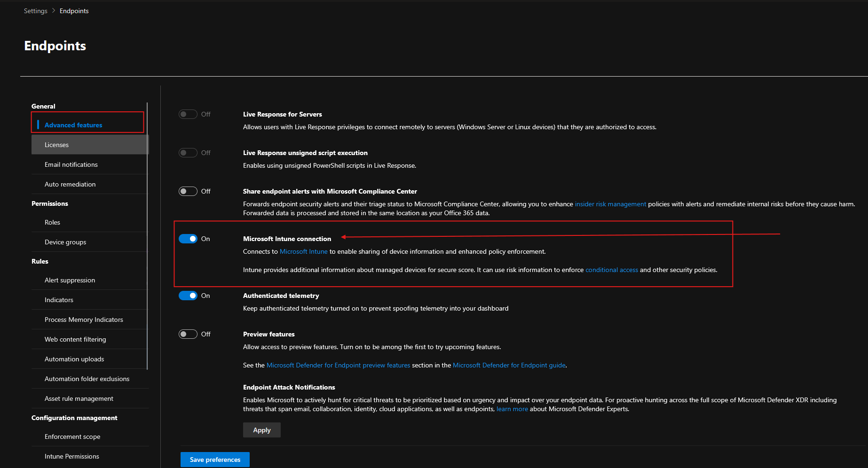Select Auto remediation from the sidebar
Screen dimensions: 868x468
click(70, 184)
